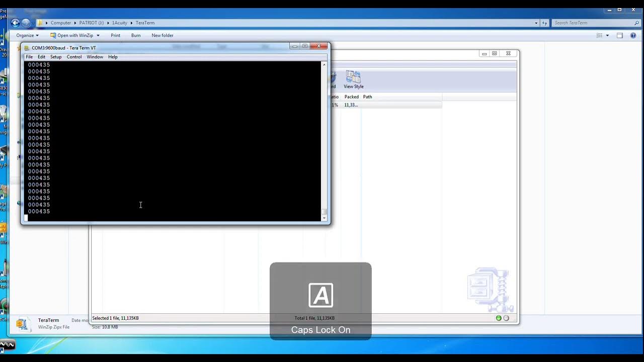Click New folder in Explorer toolbar
Image resolution: width=644 pixels, height=362 pixels.
point(163,35)
